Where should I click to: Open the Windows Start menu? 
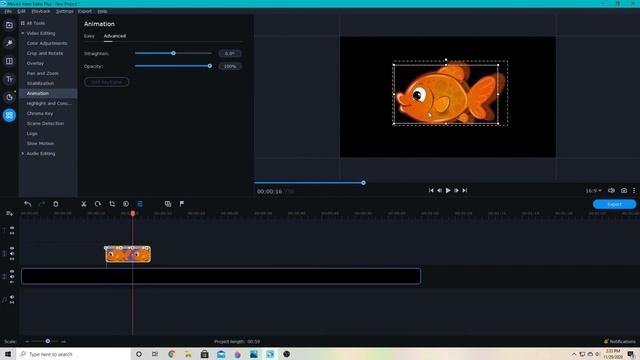pos(8,354)
